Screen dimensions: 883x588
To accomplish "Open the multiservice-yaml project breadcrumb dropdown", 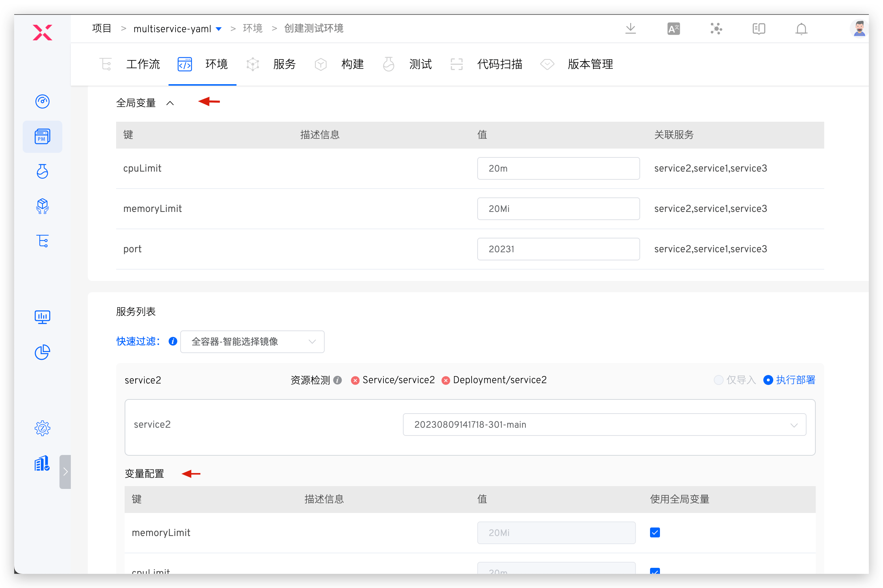I will click(x=219, y=29).
